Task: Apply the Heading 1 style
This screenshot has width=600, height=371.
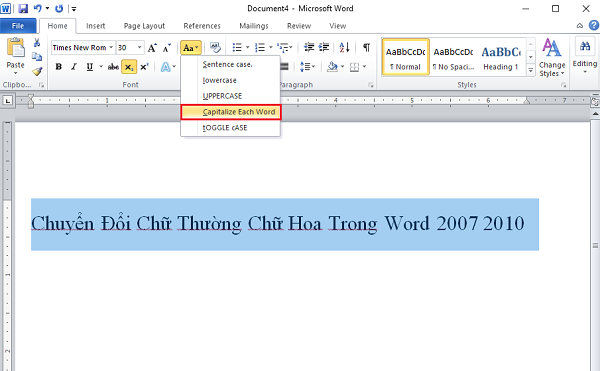Action: pyautogui.click(x=501, y=57)
